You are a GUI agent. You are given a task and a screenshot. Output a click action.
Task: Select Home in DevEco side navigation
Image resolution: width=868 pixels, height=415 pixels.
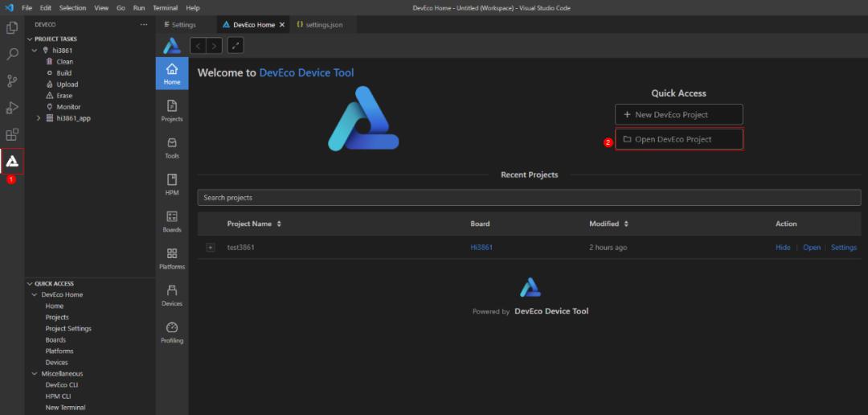172,74
